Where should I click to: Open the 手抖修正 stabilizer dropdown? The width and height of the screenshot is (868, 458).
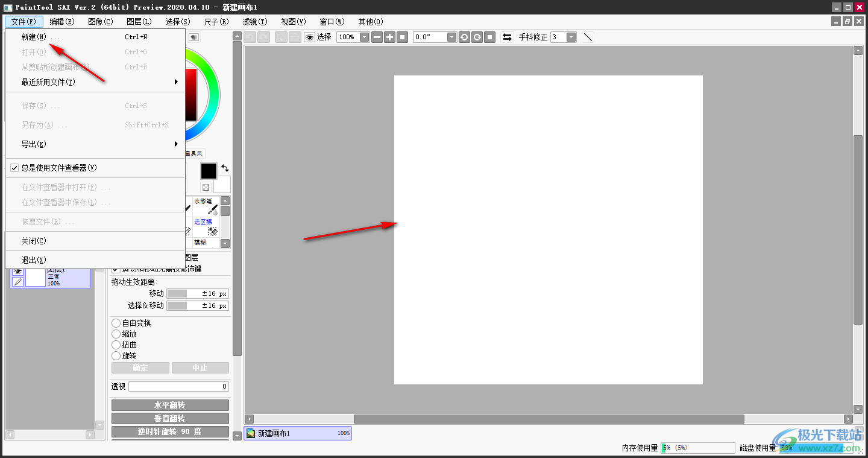[x=571, y=37]
